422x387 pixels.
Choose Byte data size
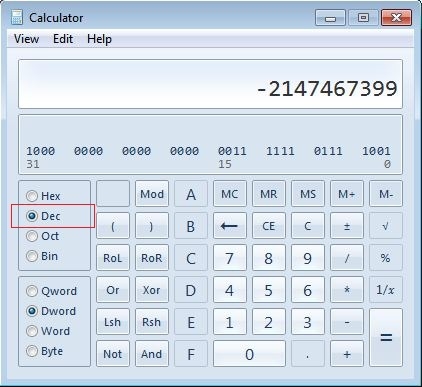45,351
